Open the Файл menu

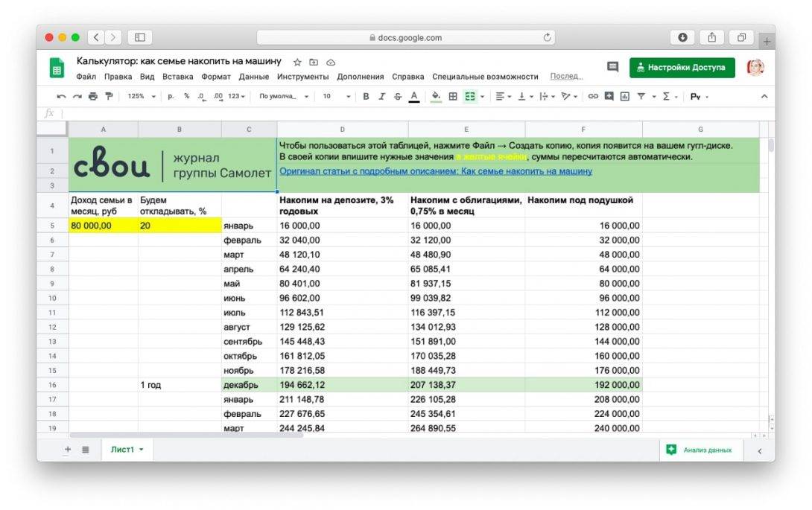click(x=86, y=77)
